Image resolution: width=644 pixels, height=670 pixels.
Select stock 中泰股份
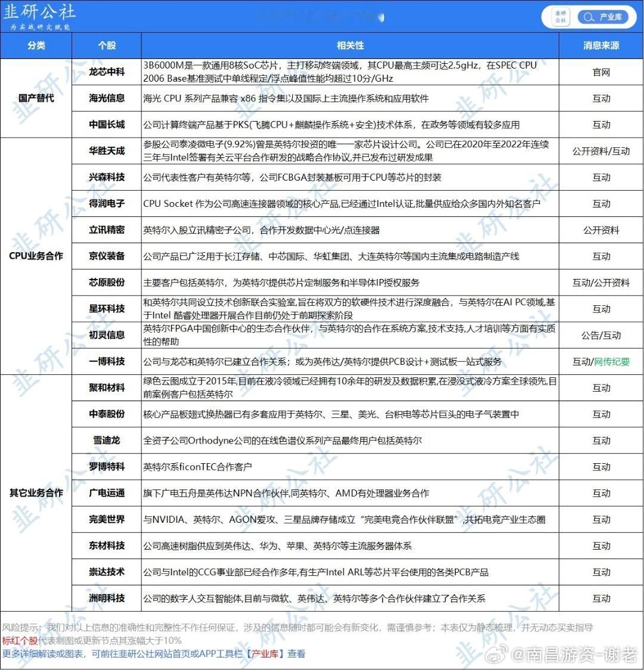point(107,414)
